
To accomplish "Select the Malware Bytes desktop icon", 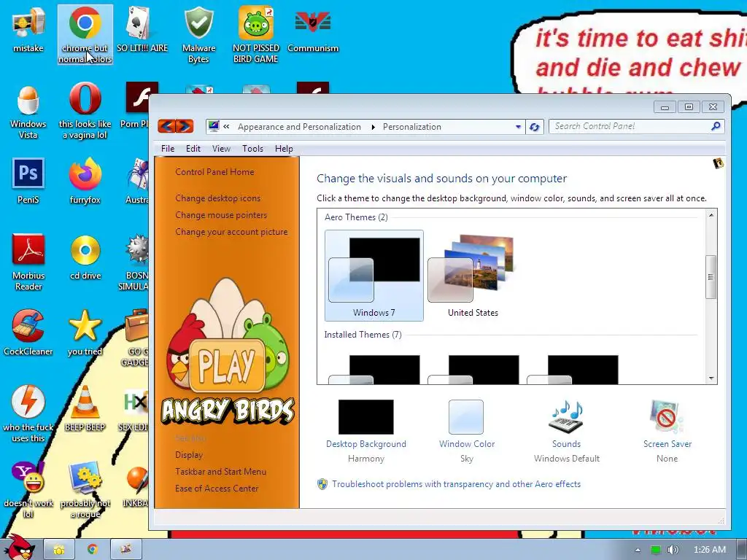I will point(198,35).
